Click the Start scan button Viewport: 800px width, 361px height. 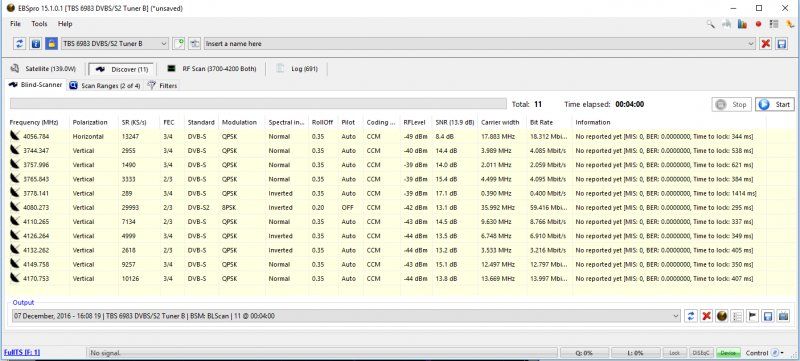pyautogui.click(x=774, y=105)
